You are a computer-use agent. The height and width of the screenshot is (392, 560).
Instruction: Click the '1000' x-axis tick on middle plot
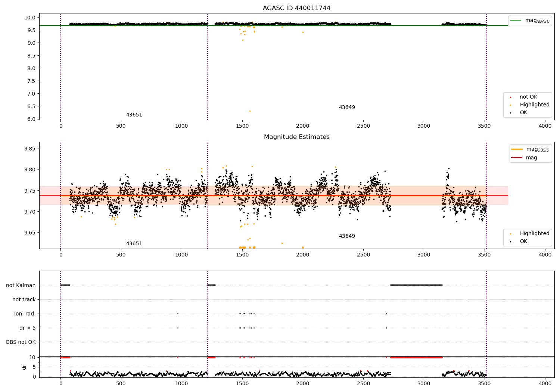click(x=182, y=255)
